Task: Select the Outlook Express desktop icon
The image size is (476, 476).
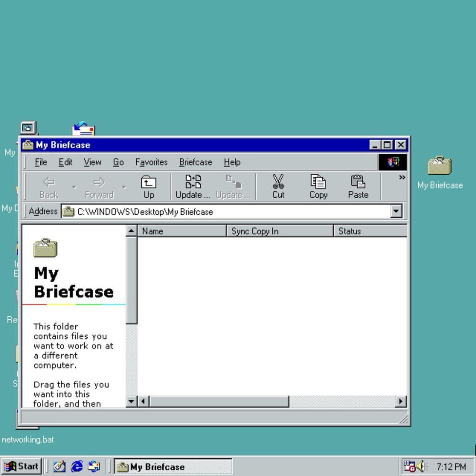Action: [x=83, y=129]
